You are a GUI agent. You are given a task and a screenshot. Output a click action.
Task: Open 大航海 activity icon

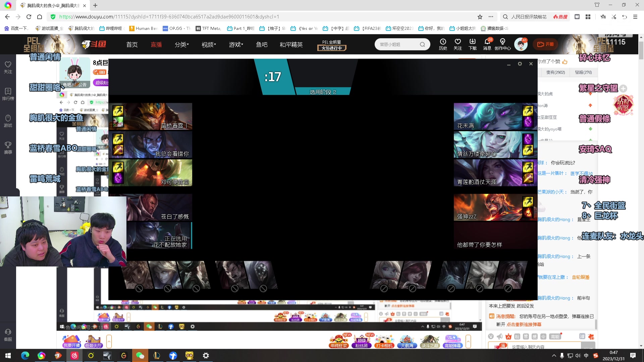[407, 342]
